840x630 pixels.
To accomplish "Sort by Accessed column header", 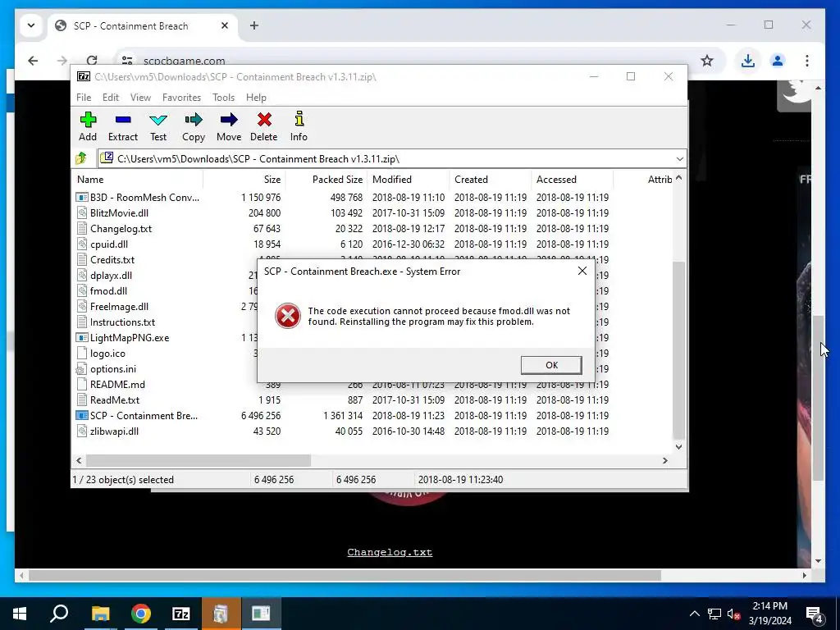I will pos(572,180).
